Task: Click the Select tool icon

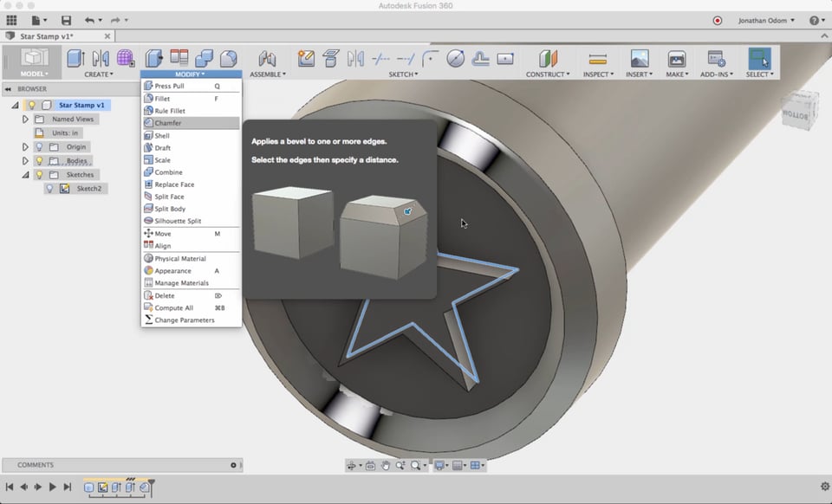Action: [x=758, y=59]
